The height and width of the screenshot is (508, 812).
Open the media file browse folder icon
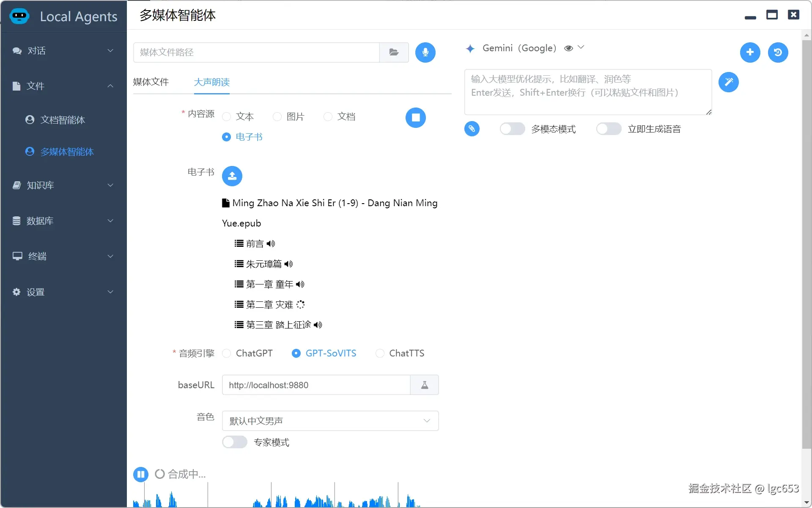(x=394, y=52)
